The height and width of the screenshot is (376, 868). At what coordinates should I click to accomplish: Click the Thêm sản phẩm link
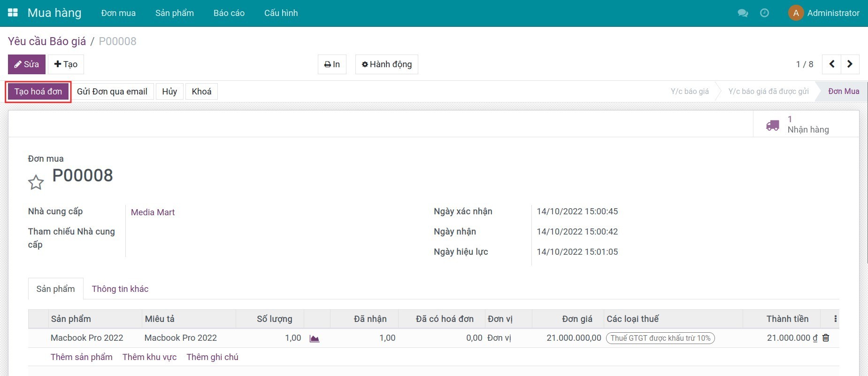pos(82,357)
